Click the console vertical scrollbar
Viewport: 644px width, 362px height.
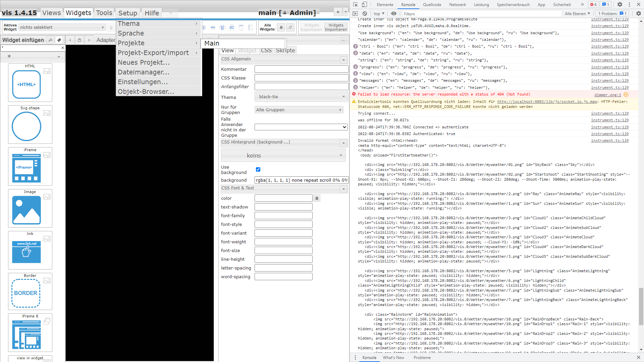[641, 306]
